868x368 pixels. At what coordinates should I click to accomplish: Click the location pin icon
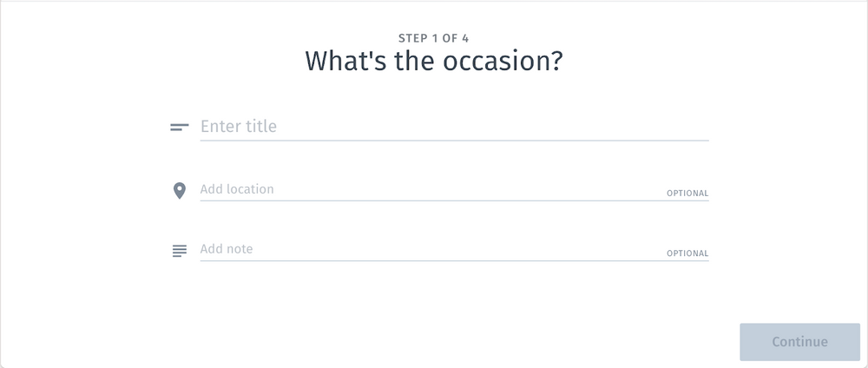click(x=180, y=190)
